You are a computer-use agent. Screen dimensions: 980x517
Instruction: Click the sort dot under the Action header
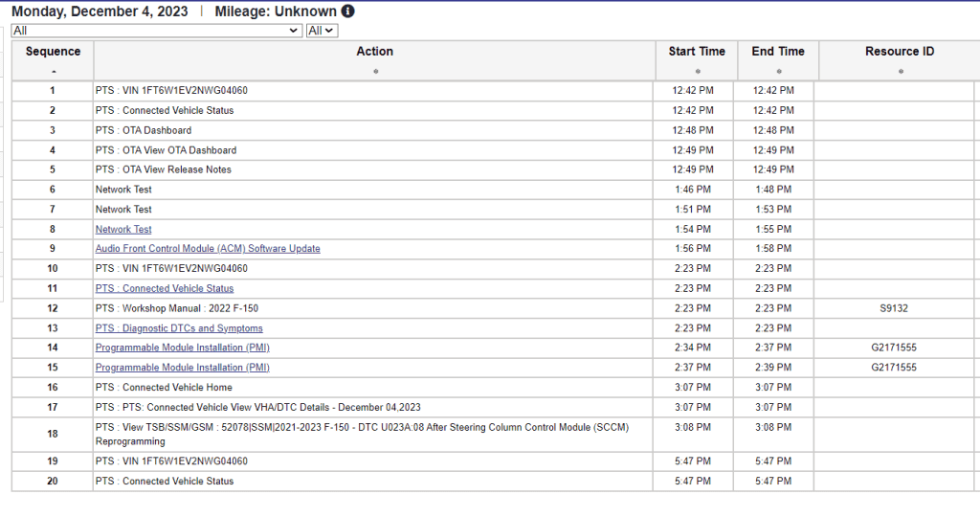[374, 72]
